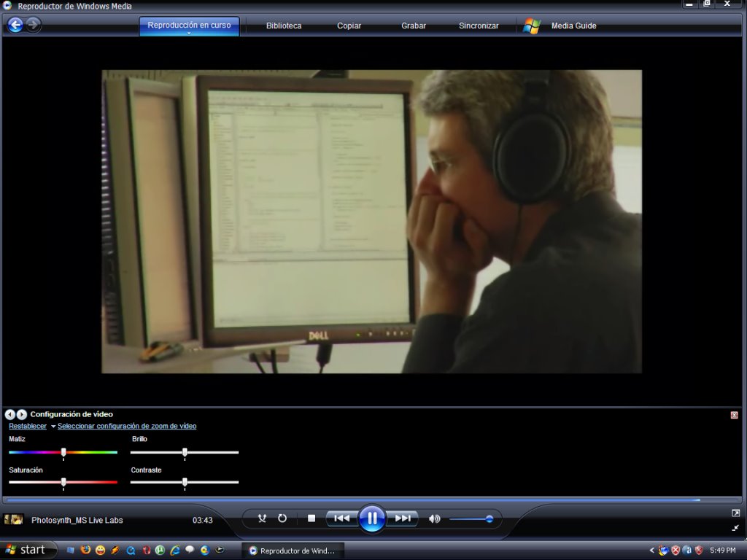
Task: Expand the zoom settings dropdown arrow
Action: coord(53,427)
